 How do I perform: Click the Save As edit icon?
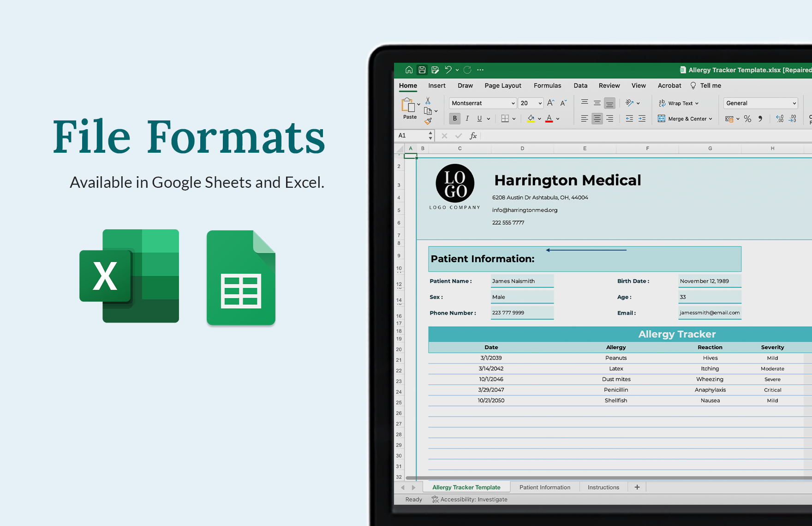tap(435, 70)
